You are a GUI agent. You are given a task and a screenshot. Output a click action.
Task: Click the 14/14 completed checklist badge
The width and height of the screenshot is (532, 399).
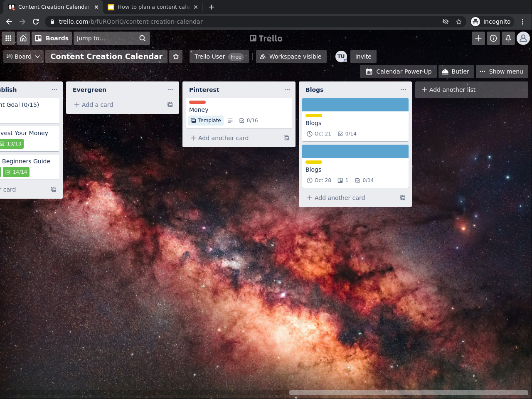pyautogui.click(x=16, y=172)
